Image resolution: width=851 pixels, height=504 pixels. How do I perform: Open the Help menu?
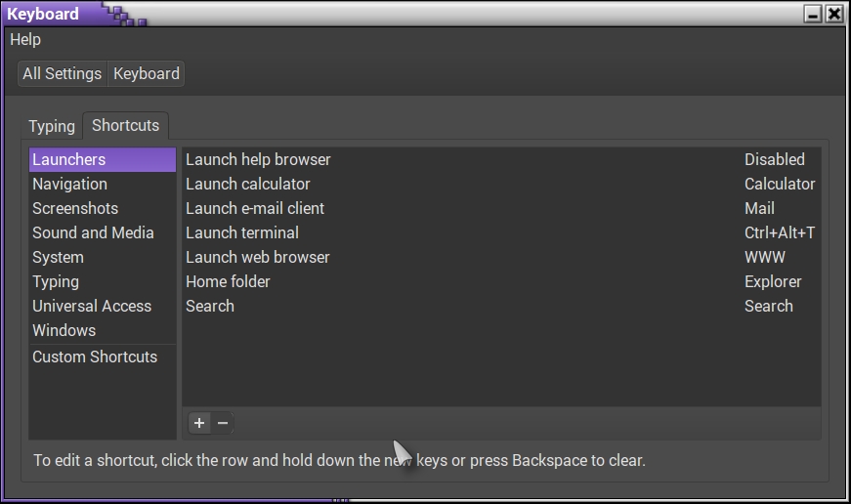tap(25, 39)
